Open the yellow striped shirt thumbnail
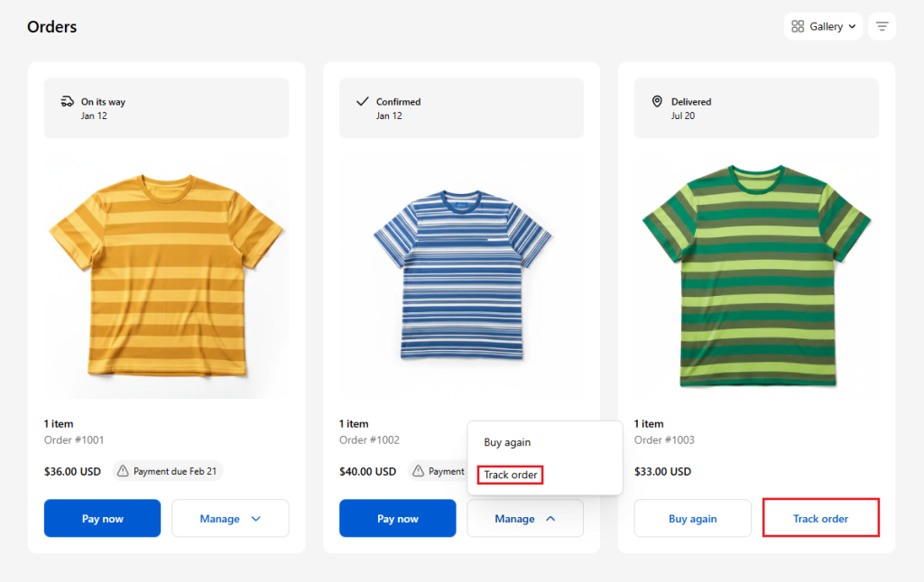Screen dimensions: 924x582 (x=166, y=273)
